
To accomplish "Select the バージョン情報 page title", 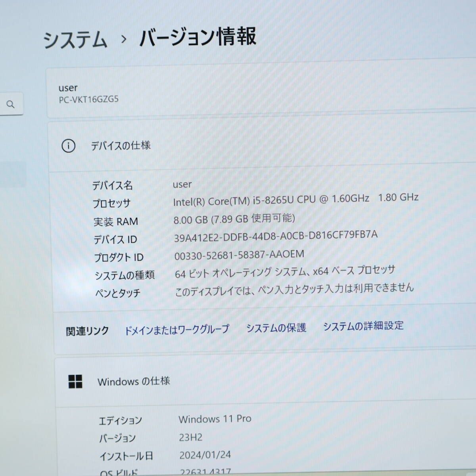I will (198, 37).
